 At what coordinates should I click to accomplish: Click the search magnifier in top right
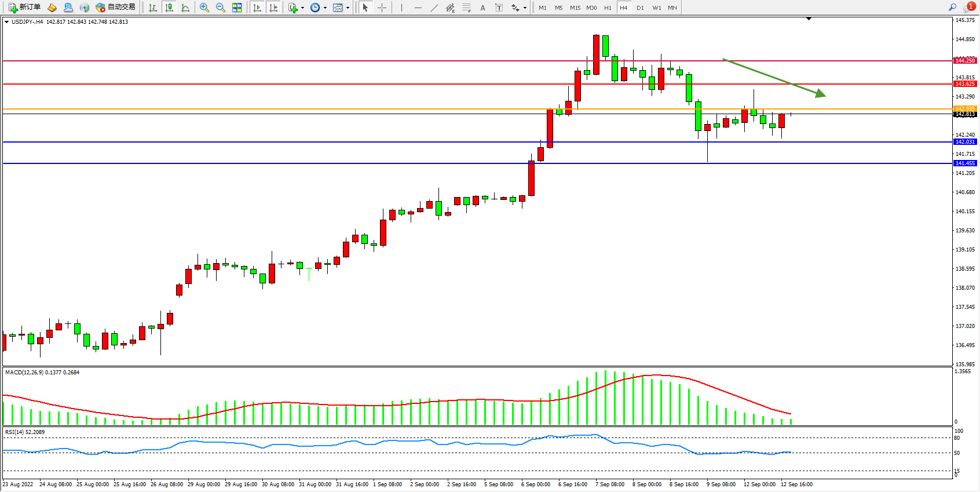coord(952,8)
